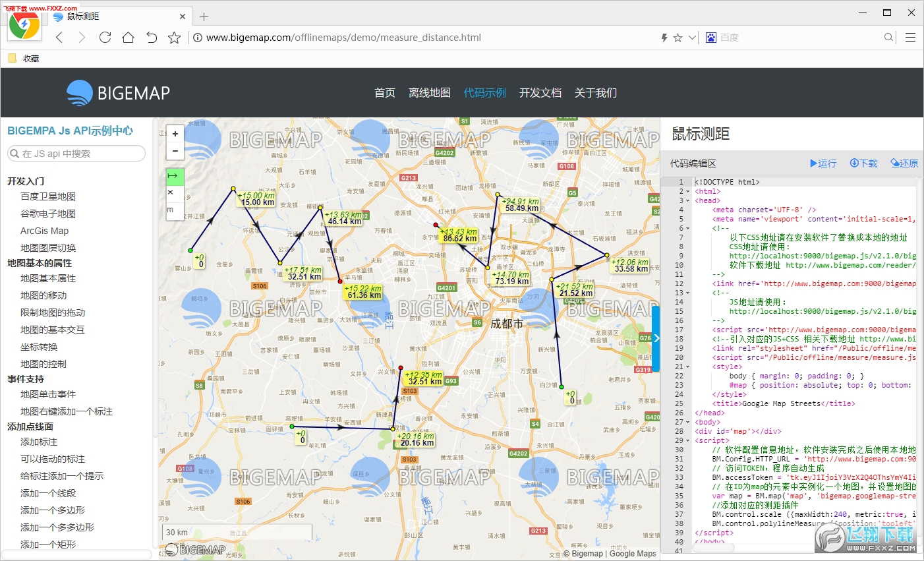The height and width of the screenshot is (561, 924).
Task: Open the ArcGis Map example
Action: click(44, 231)
